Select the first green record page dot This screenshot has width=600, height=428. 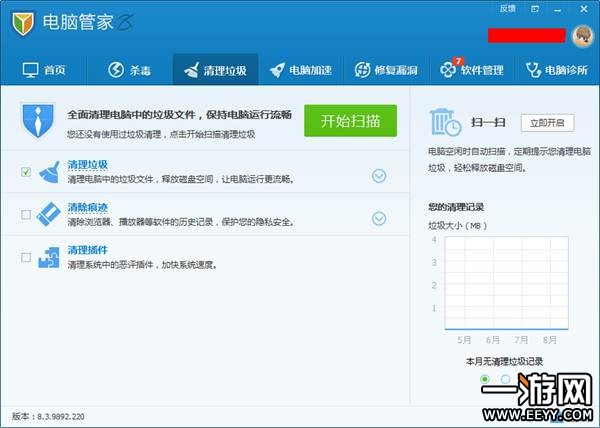pyautogui.click(x=485, y=379)
